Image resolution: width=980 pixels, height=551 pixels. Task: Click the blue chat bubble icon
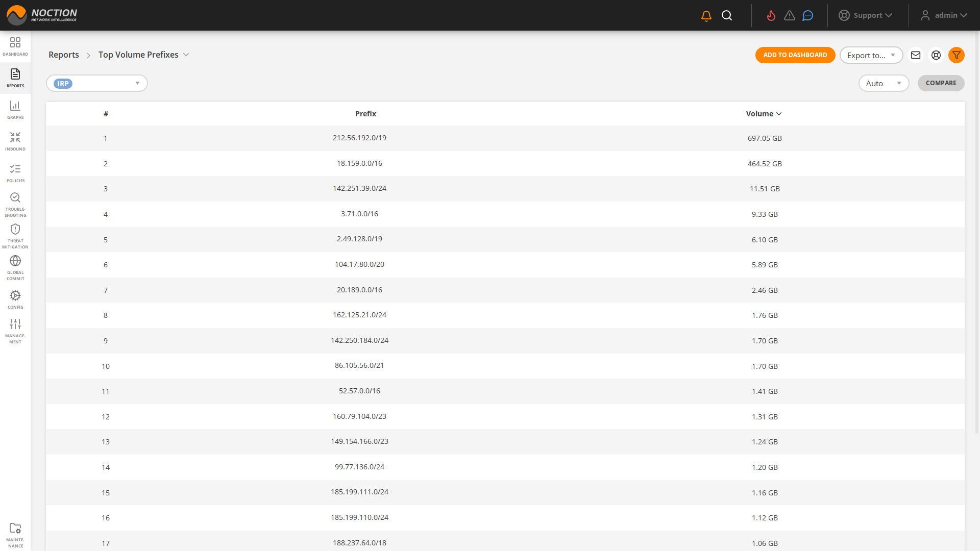[807, 15]
